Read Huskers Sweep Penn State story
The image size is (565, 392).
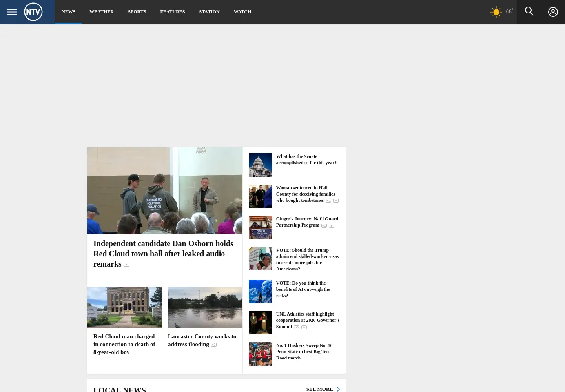(x=304, y=352)
